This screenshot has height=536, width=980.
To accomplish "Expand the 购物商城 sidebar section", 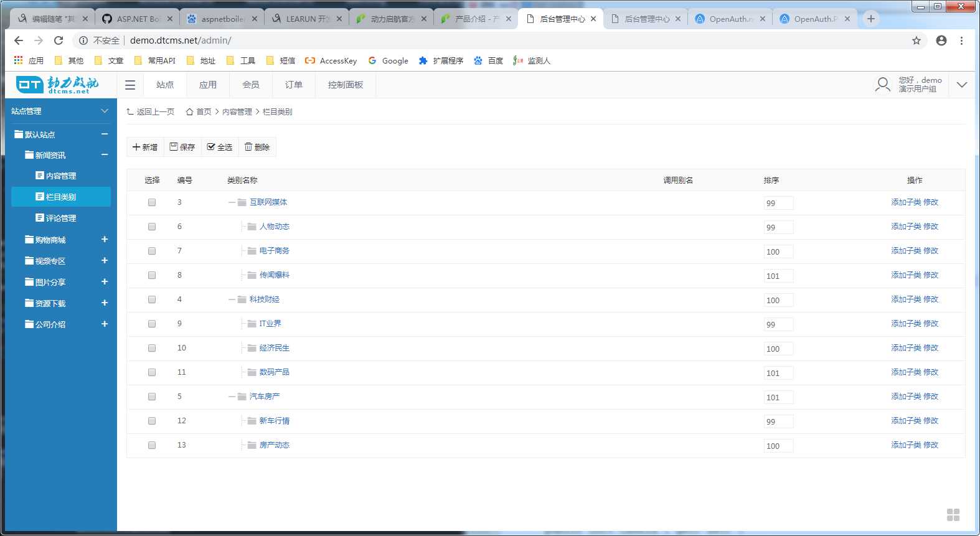I will pos(105,240).
